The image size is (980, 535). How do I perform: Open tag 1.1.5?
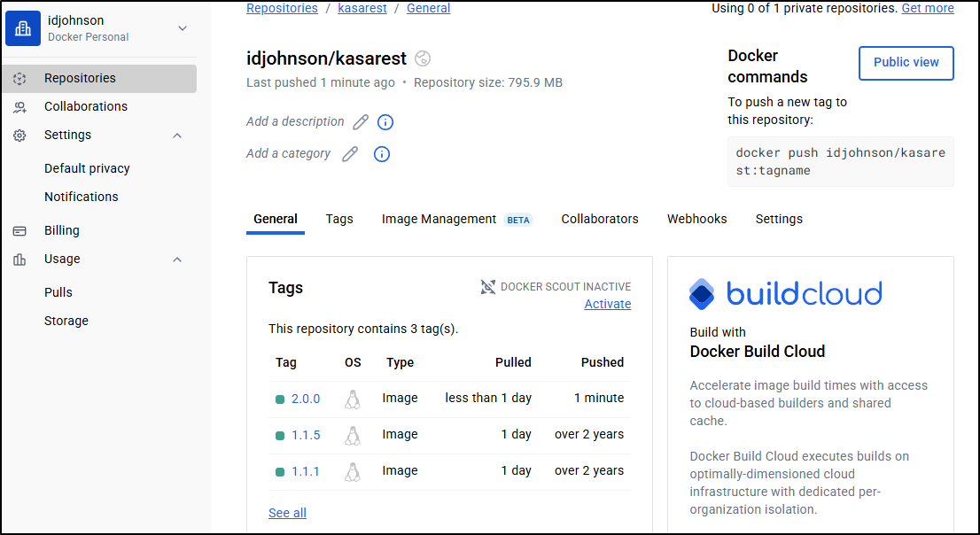click(x=306, y=435)
